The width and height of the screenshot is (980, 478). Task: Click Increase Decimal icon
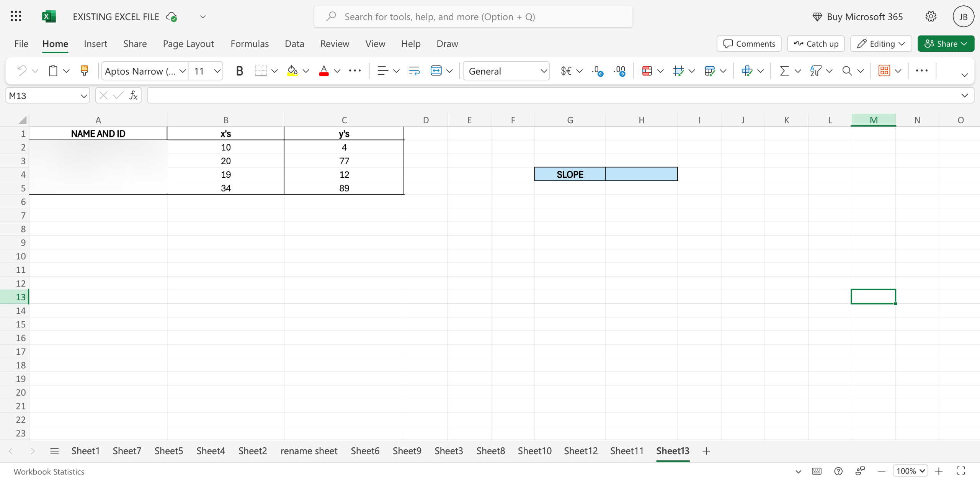[x=597, y=71]
